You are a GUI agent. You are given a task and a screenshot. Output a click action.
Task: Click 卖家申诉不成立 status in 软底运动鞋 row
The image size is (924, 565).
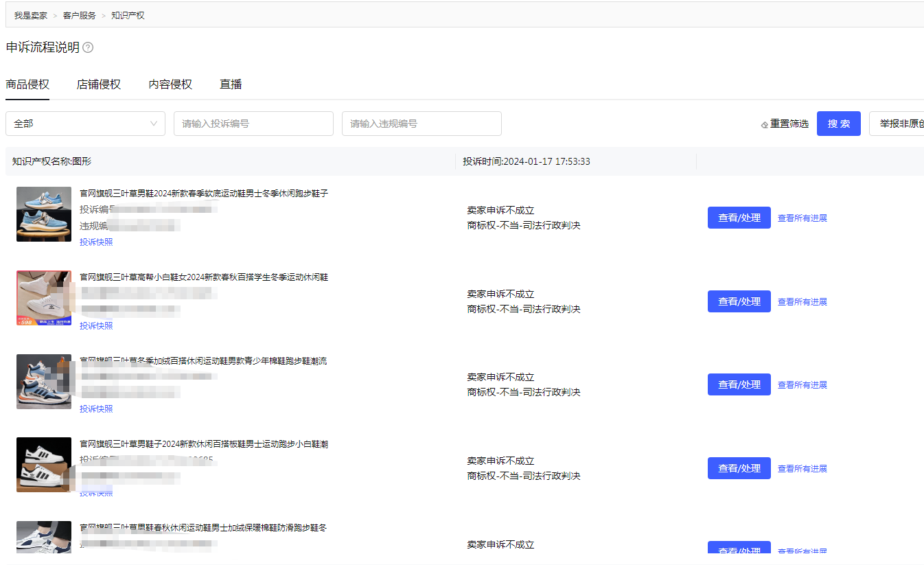pos(500,211)
